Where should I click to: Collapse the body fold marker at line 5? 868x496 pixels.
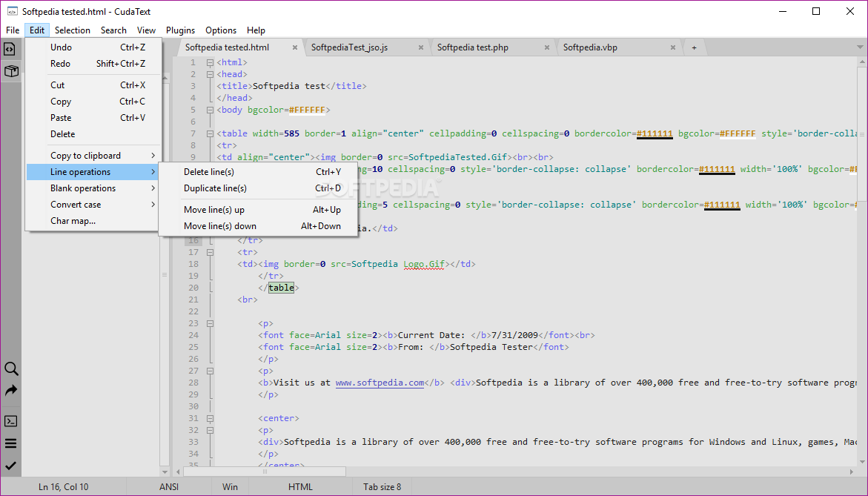coord(211,110)
